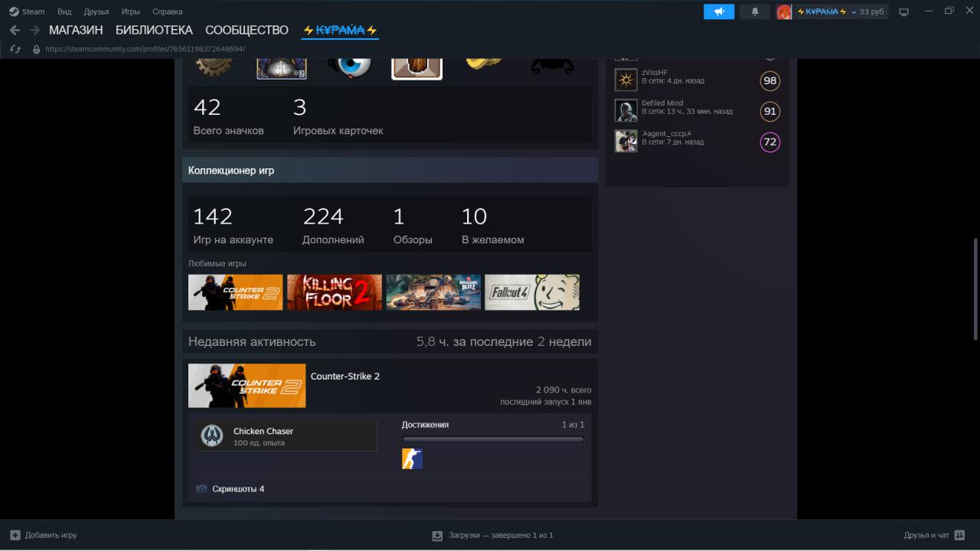Open Counter-Strike 2 favorite game thumbnail
980x551 pixels.
236,292
